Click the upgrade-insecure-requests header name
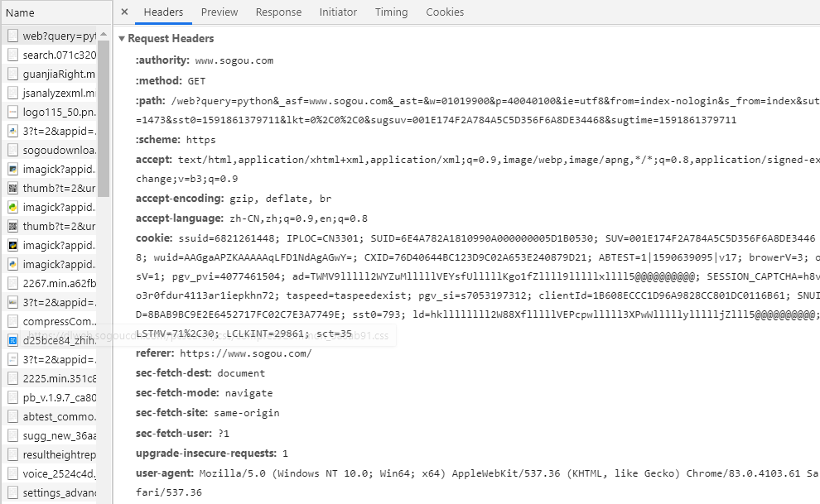The width and height of the screenshot is (820, 504). click(x=206, y=454)
